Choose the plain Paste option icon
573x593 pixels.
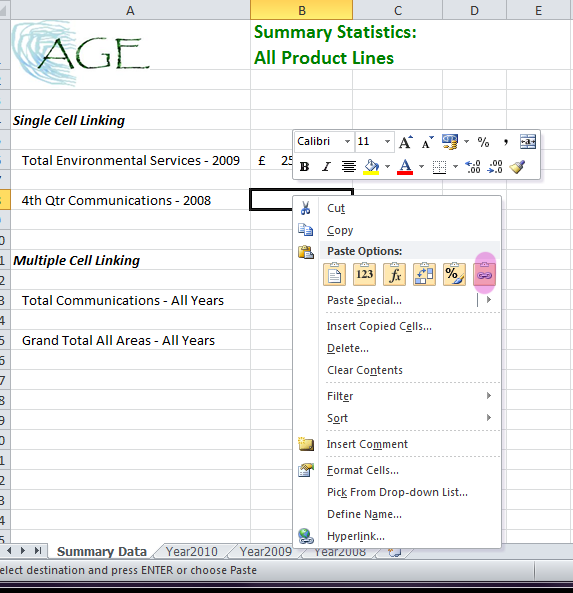(x=334, y=274)
